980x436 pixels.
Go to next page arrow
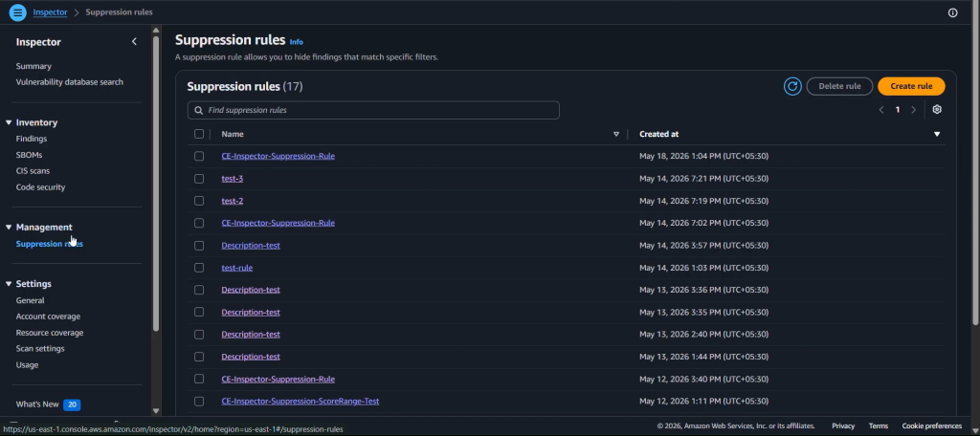[913, 110]
